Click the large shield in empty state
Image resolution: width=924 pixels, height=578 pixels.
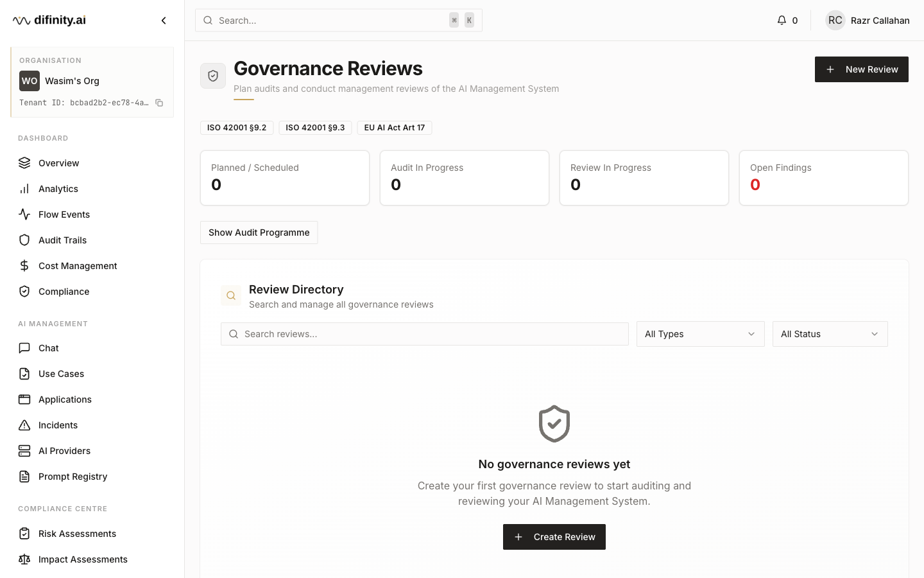click(554, 424)
